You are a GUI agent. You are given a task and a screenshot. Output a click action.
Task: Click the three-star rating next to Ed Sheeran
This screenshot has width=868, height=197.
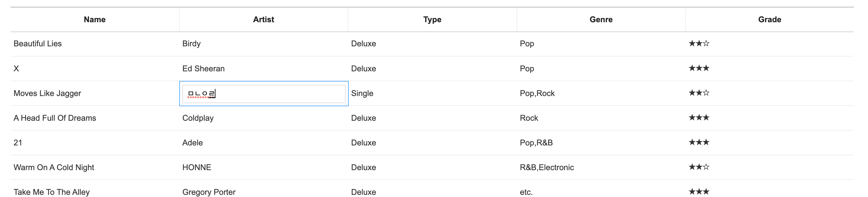click(699, 68)
